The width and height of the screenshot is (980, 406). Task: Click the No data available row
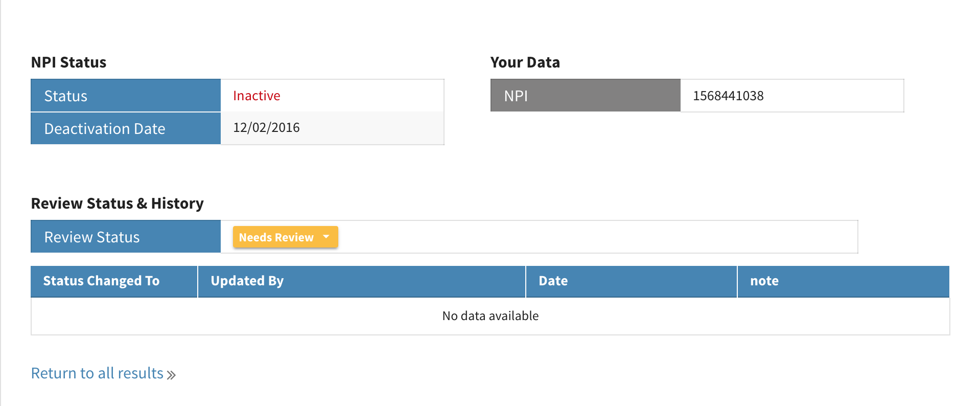(x=490, y=316)
